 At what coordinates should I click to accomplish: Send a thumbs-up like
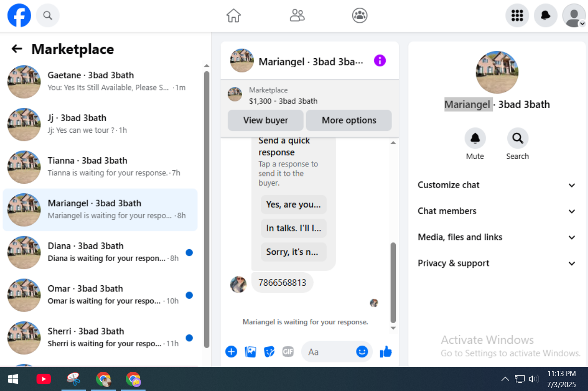click(x=386, y=352)
